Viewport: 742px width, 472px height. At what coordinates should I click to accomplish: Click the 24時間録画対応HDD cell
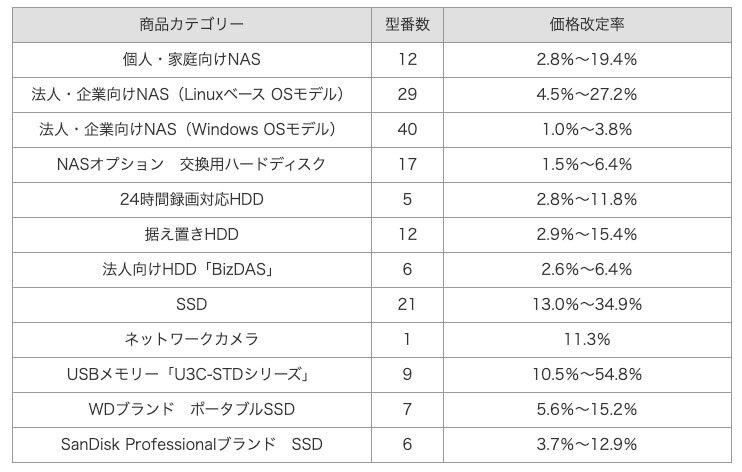pyautogui.click(x=190, y=199)
